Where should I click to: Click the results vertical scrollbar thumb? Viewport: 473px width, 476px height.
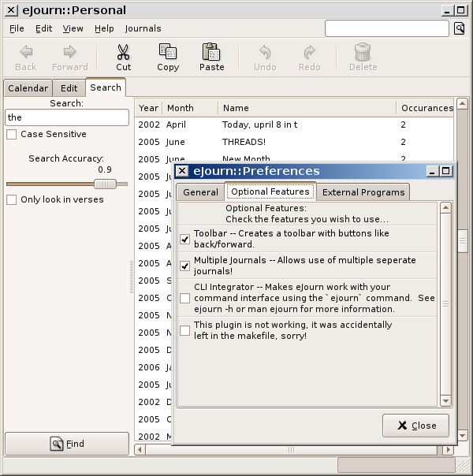click(463, 241)
